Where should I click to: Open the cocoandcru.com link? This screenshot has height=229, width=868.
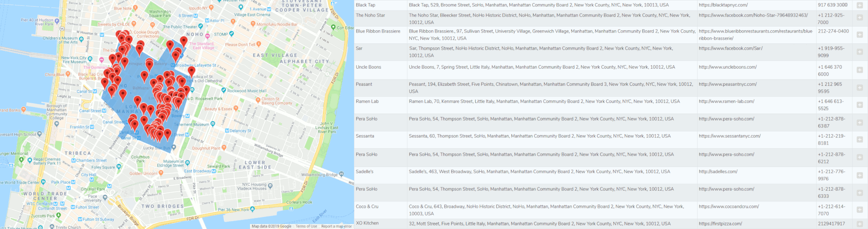729,206
